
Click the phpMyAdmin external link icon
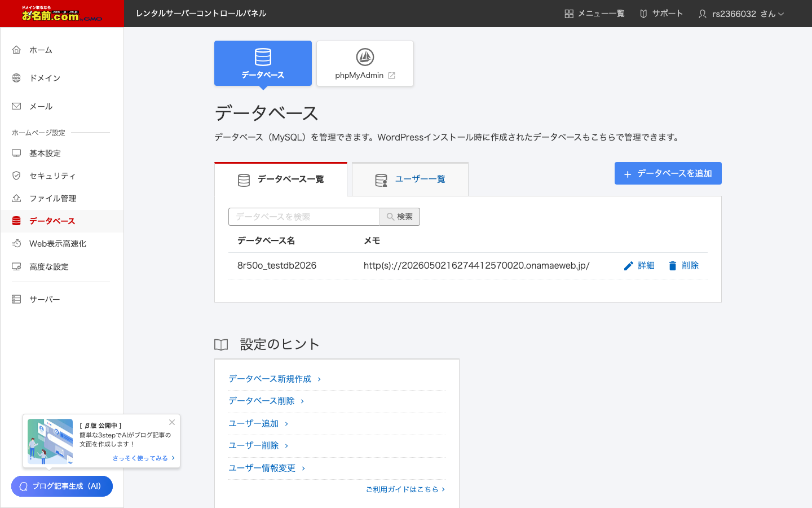coord(392,76)
